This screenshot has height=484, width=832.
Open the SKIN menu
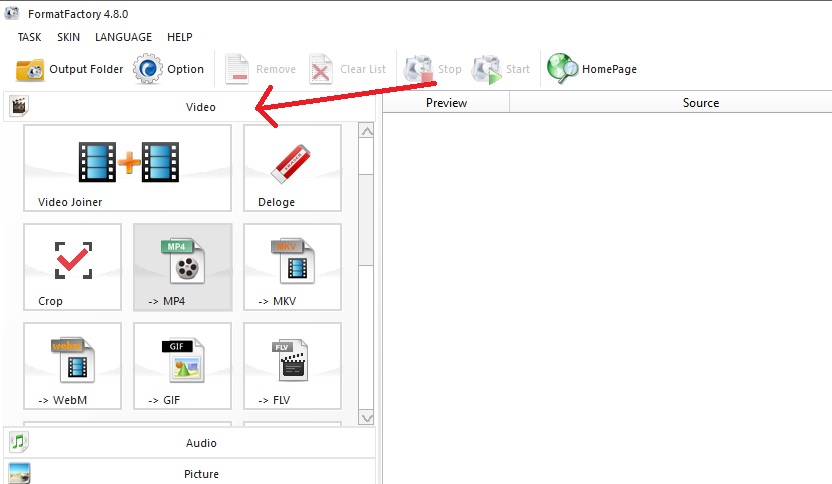coord(68,37)
